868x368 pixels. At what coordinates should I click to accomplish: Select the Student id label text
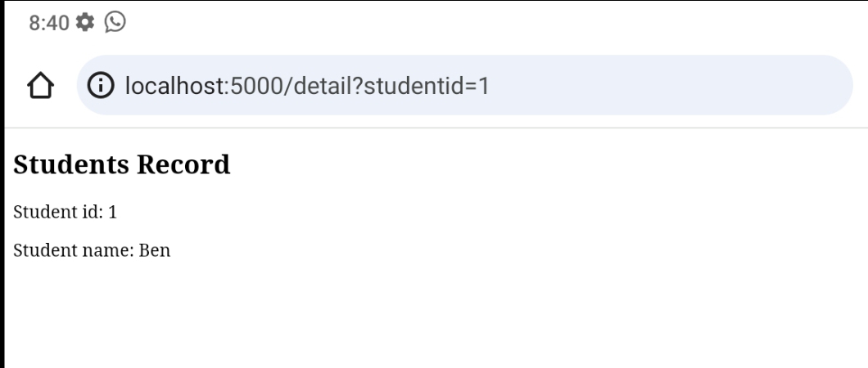58,212
